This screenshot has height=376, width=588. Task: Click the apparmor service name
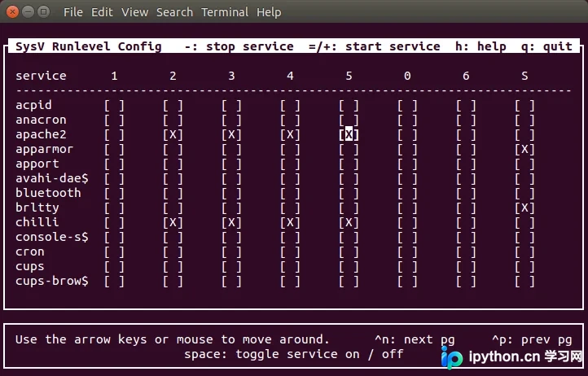(x=44, y=149)
